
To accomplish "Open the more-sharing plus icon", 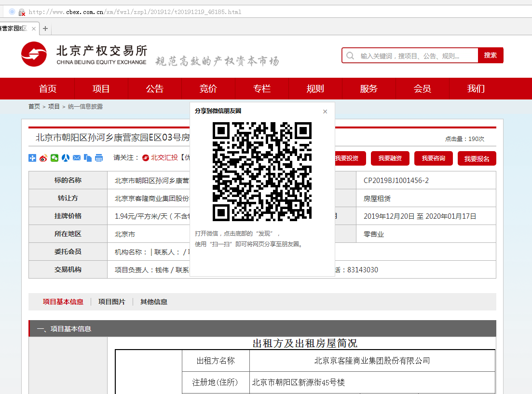I will 32,158.
